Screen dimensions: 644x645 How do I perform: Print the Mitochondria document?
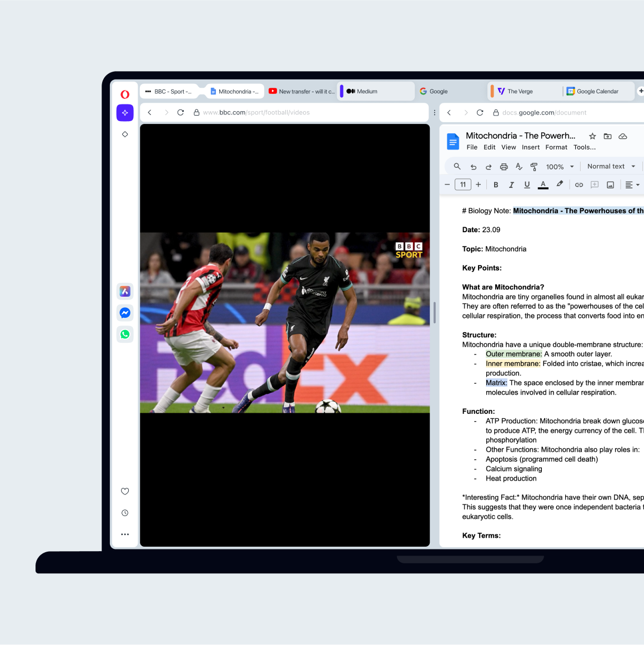click(x=504, y=166)
